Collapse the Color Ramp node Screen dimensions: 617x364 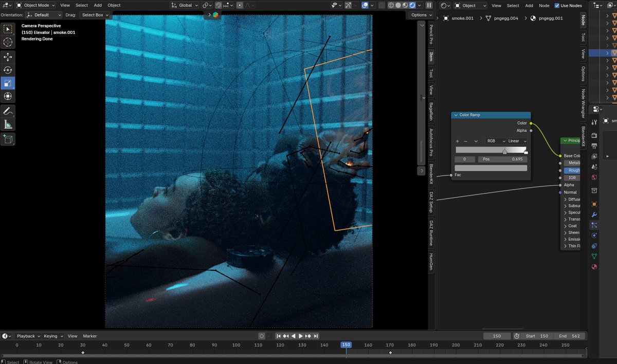(x=456, y=115)
